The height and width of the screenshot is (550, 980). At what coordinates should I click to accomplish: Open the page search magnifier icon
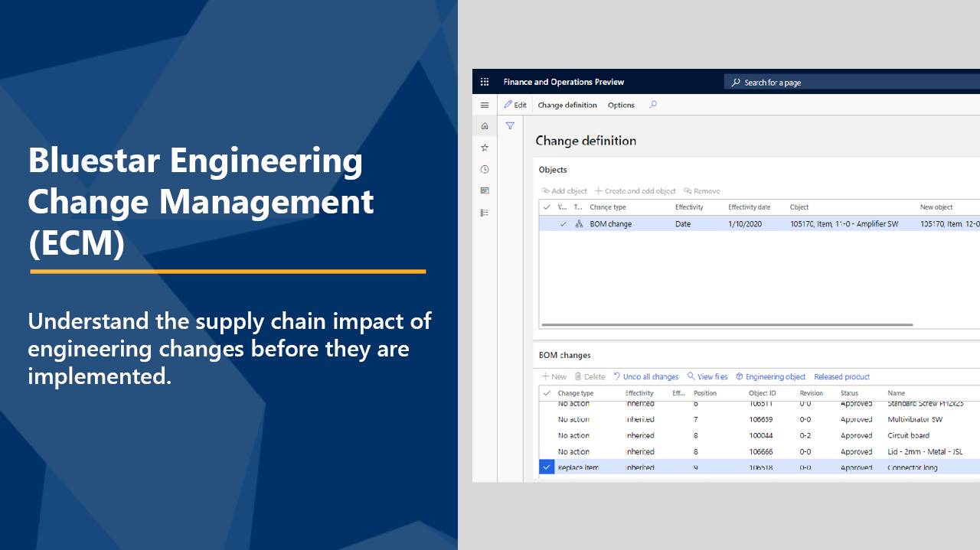pos(653,104)
